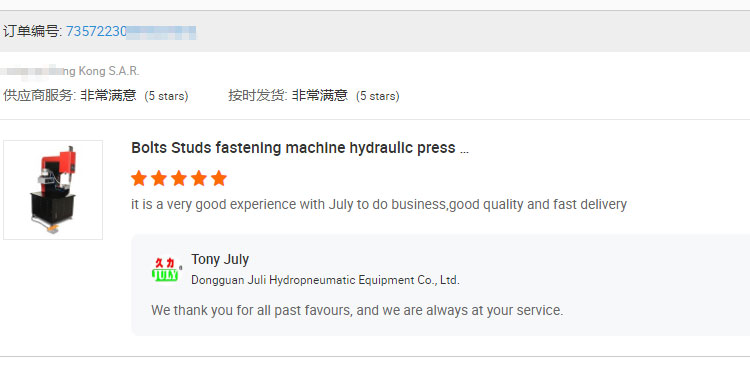Select the third orange rating star
Screen dimensions: 750x366
tap(179, 178)
